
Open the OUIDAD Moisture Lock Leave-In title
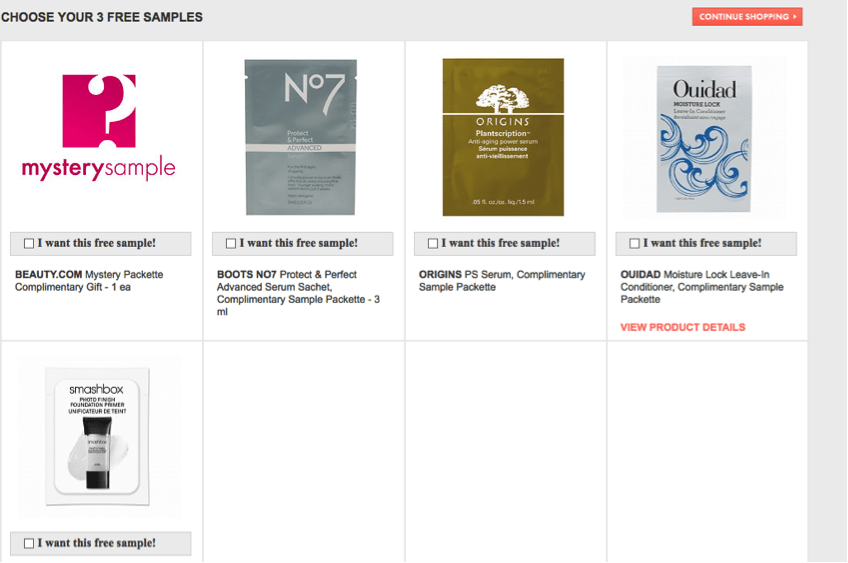click(701, 287)
